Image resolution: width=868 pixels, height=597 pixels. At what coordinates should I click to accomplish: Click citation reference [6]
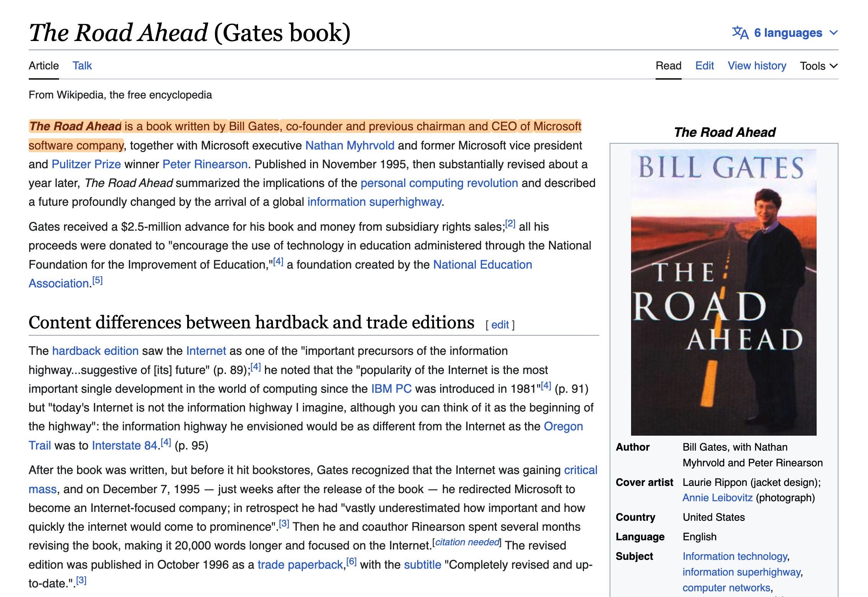(352, 562)
